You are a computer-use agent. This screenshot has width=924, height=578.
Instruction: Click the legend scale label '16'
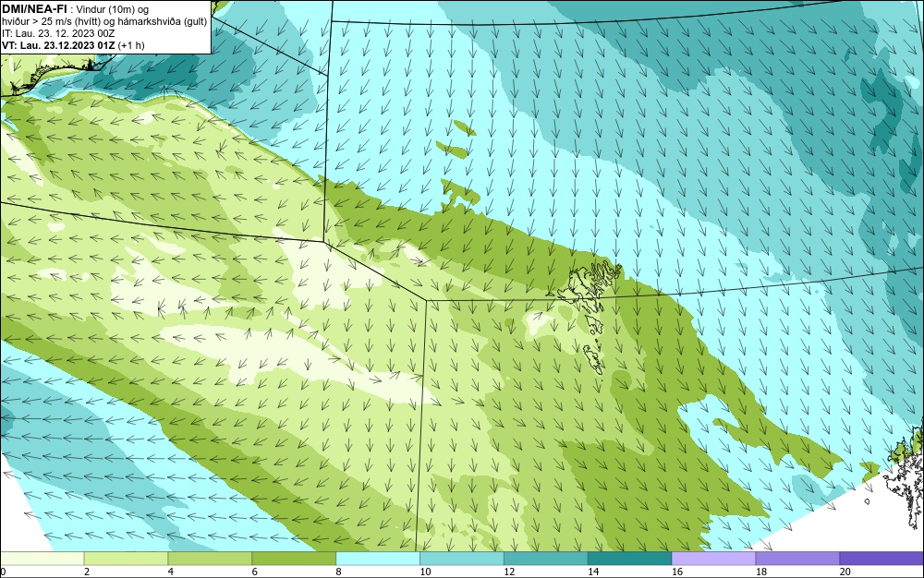[677, 572]
